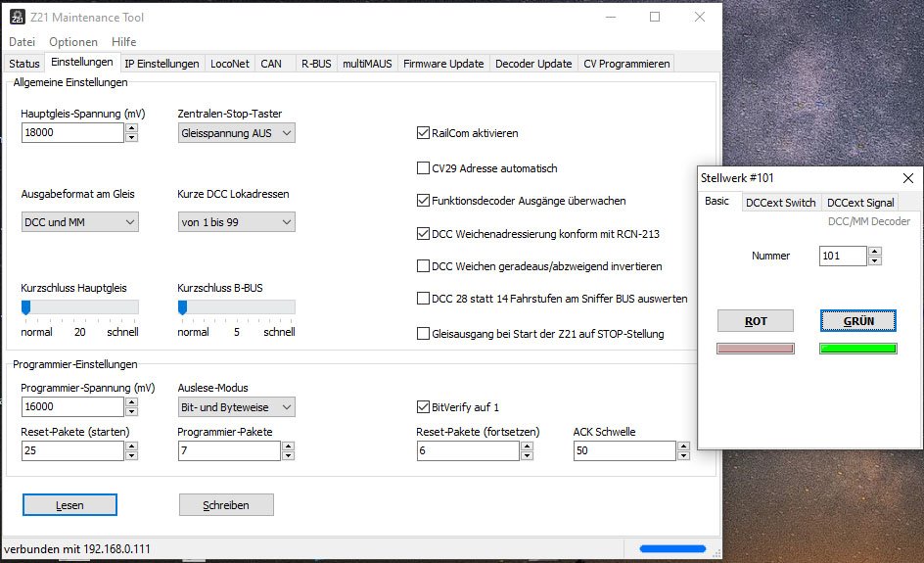Image resolution: width=924 pixels, height=563 pixels.
Task: Enable DCC Weichen geradeaus/abzweigend invertieren
Action: 423,266
